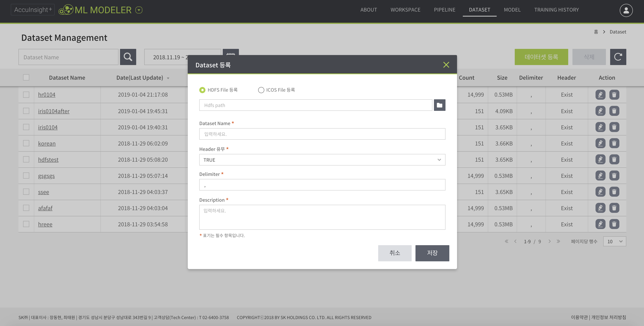644x326 pixels.
Task: Go to the previous page arrow
Action: [x=515, y=241]
